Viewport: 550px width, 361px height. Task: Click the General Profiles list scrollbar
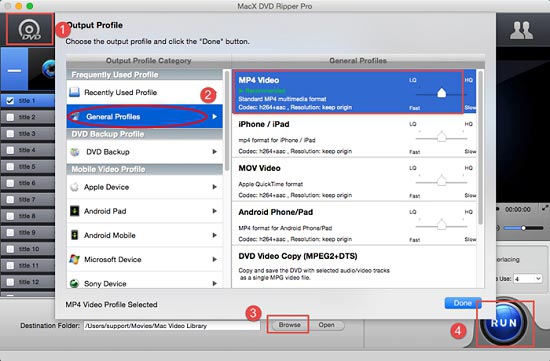(x=480, y=147)
